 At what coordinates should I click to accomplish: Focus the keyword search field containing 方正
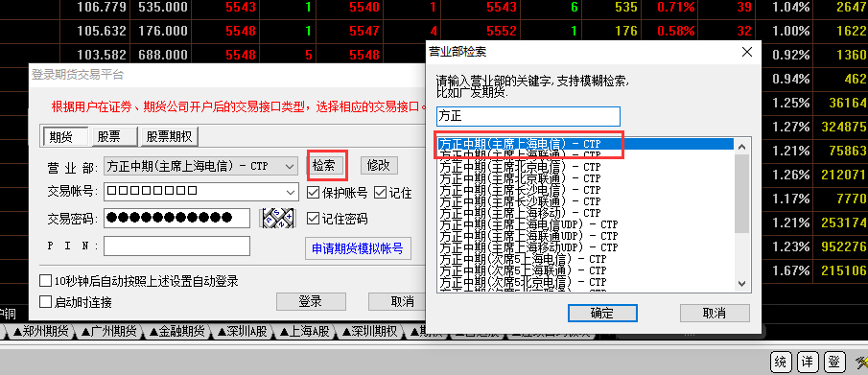pyautogui.click(x=528, y=116)
